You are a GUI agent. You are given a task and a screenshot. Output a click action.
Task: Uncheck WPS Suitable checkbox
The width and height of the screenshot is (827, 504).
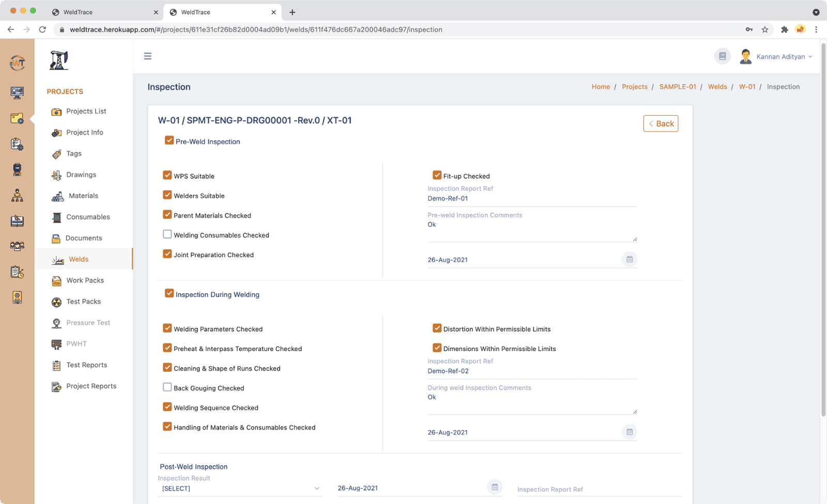[x=167, y=176]
